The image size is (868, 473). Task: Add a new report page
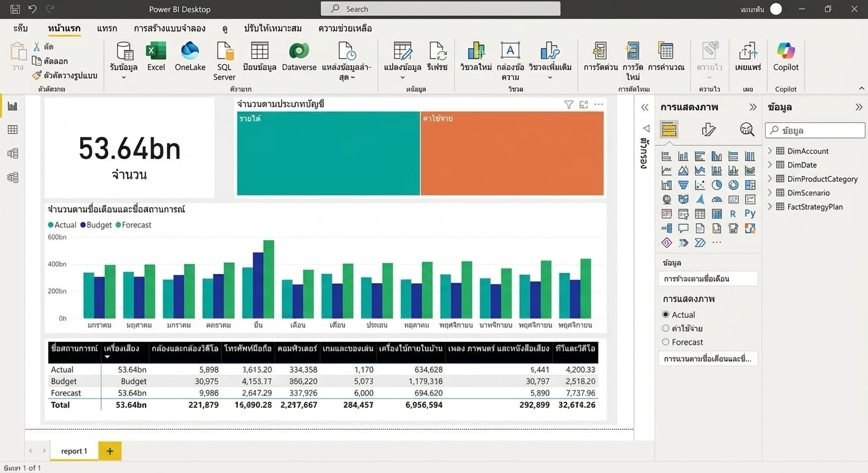pyautogui.click(x=110, y=451)
